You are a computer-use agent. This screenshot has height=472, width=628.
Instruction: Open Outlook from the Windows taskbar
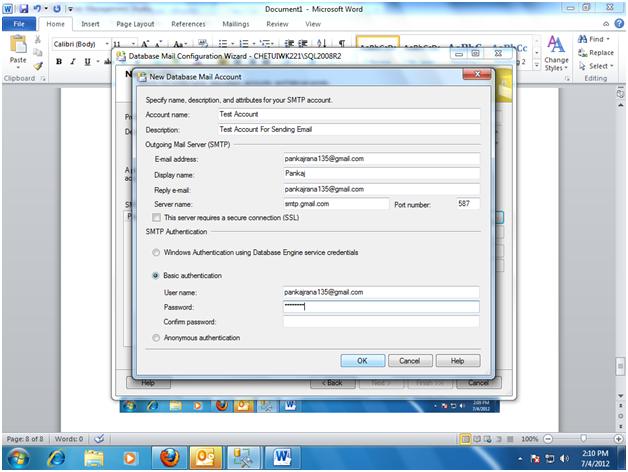[x=206, y=458]
